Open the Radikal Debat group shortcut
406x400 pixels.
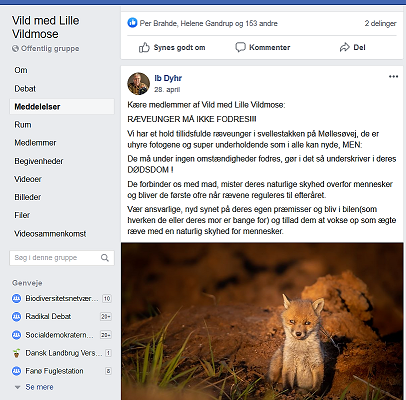48,316
